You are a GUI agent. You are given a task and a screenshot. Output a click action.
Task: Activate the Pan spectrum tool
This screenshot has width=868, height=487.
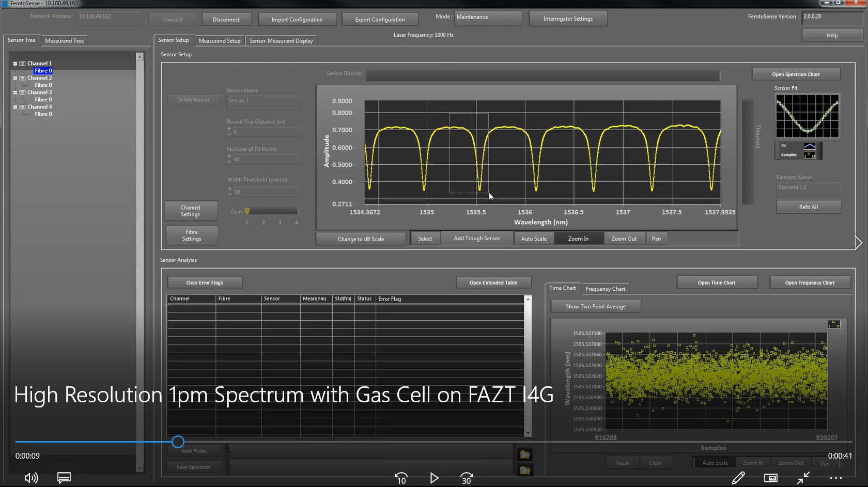pos(656,239)
